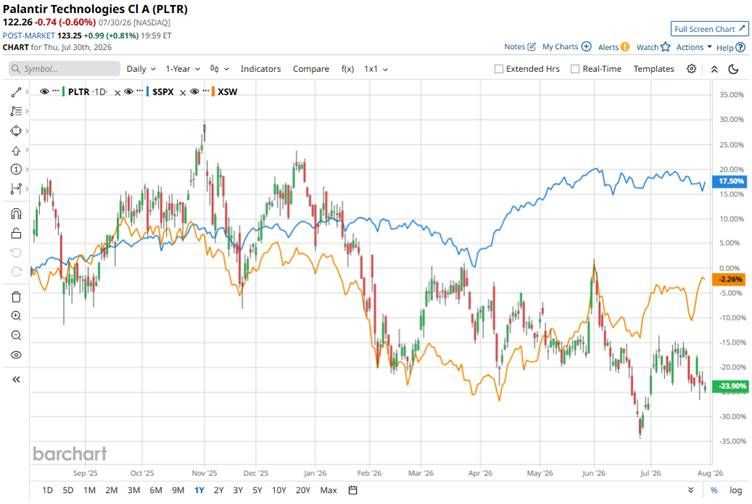Open the date range calendar icon
This screenshot has width=752, height=504.
point(353,490)
